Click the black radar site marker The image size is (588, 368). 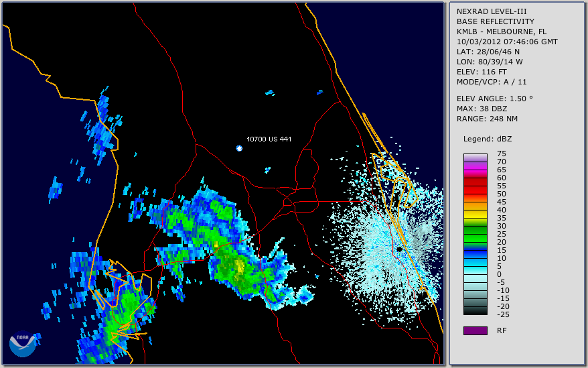tap(400, 249)
